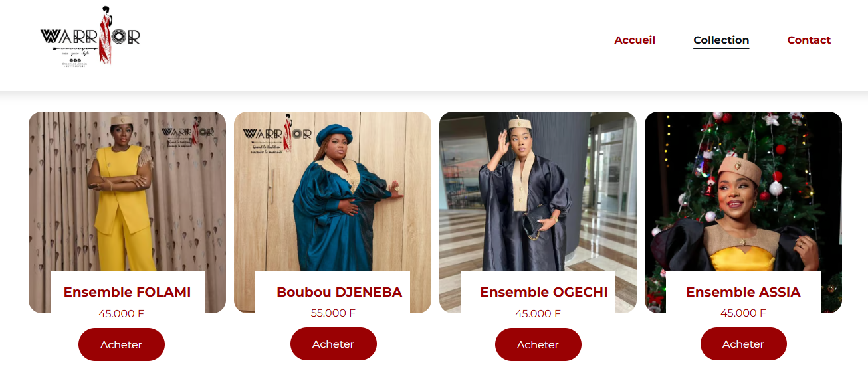Click the Warrior logo in the header
Image resolution: width=868 pixels, height=381 pixels.
pos(90,37)
